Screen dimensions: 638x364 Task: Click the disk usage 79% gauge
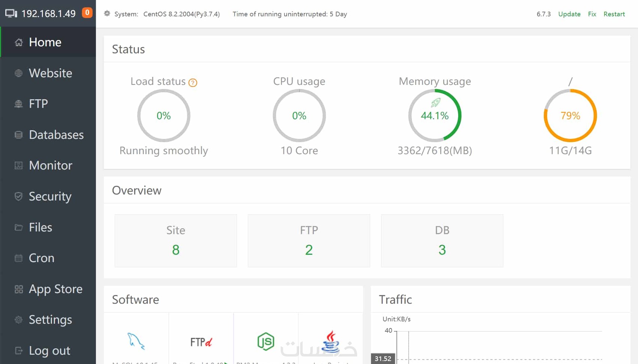point(570,116)
